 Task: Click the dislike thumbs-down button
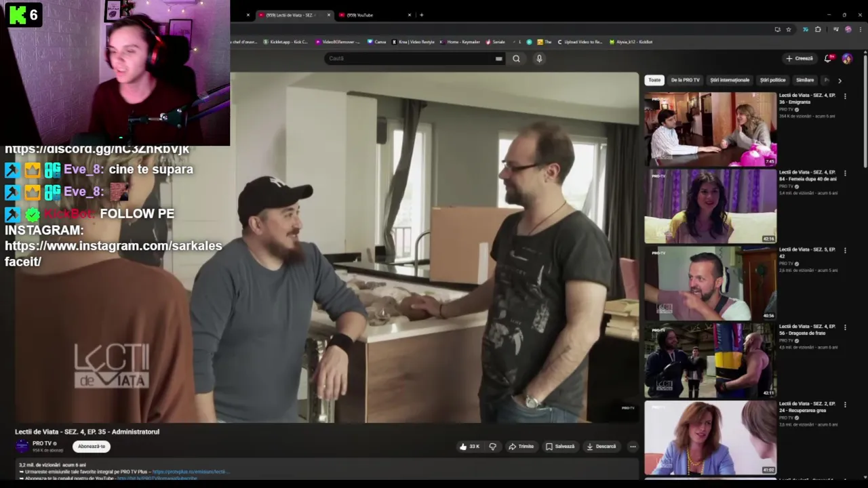coord(493,446)
